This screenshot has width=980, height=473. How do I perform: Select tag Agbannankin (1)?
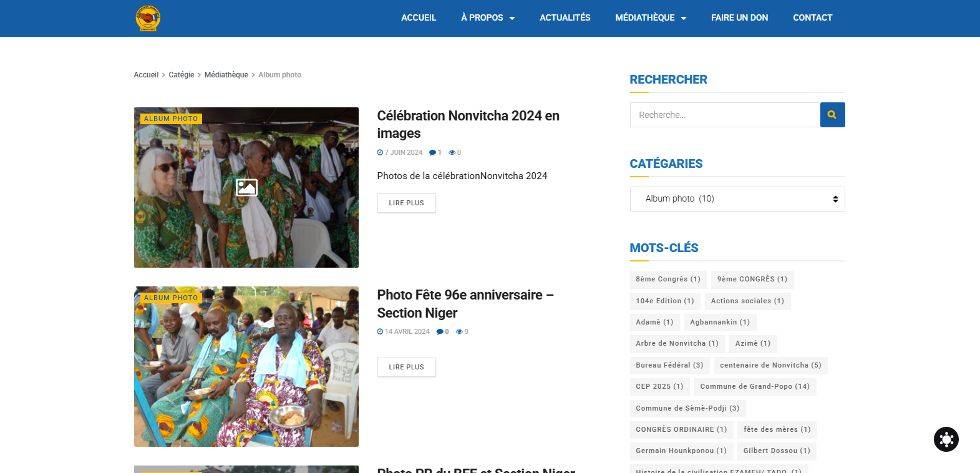click(720, 323)
